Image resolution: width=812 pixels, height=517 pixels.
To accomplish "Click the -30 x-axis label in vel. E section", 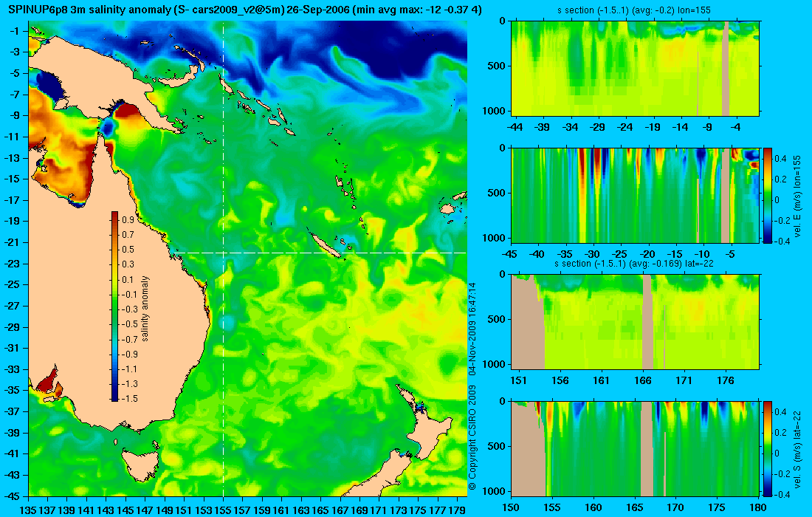I will (592, 254).
